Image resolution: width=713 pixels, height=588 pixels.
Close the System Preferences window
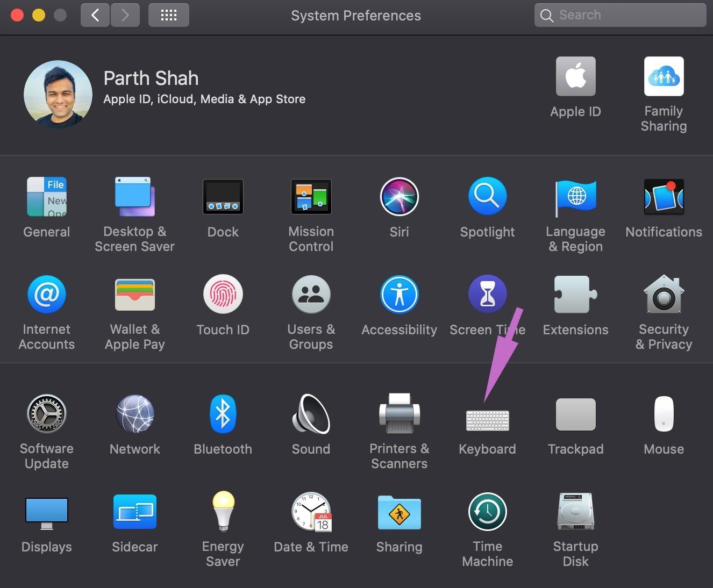point(17,15)
